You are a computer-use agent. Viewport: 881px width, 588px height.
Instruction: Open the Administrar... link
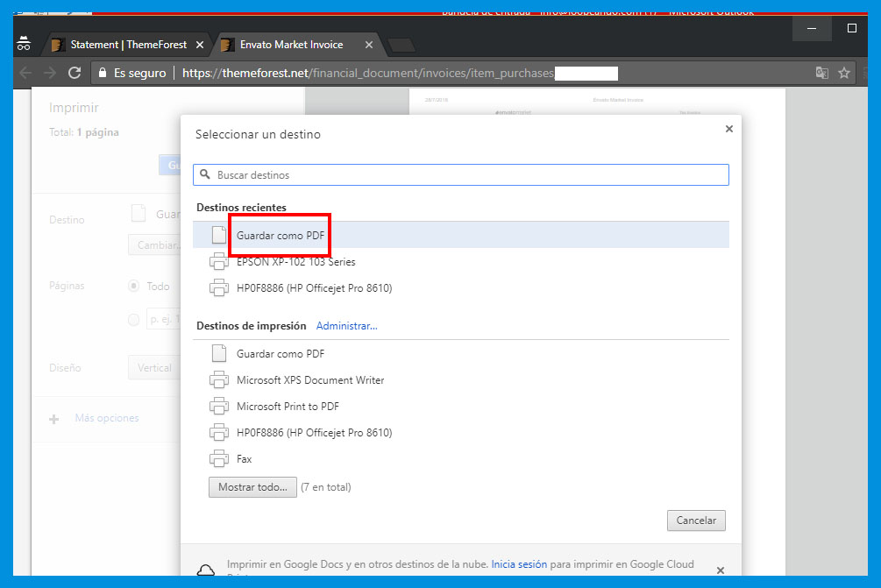click(x=346, y=326)
